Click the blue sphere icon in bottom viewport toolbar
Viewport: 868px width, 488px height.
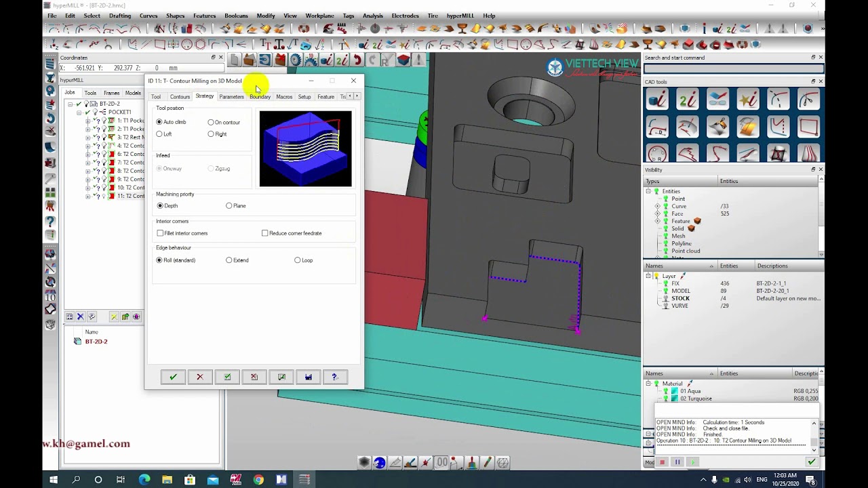click(x=380, y=463)
